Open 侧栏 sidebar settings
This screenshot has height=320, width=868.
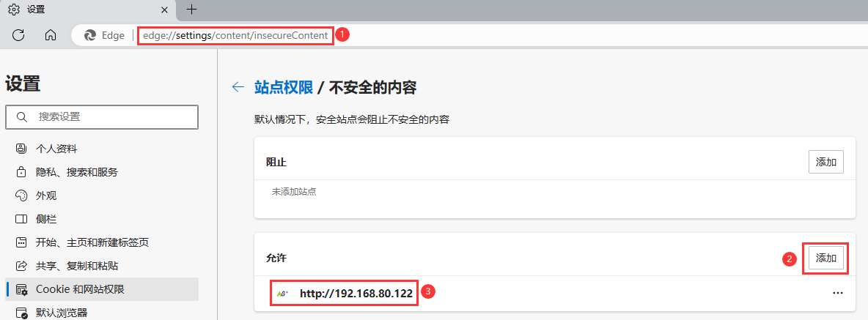click(x=46, y=219)
